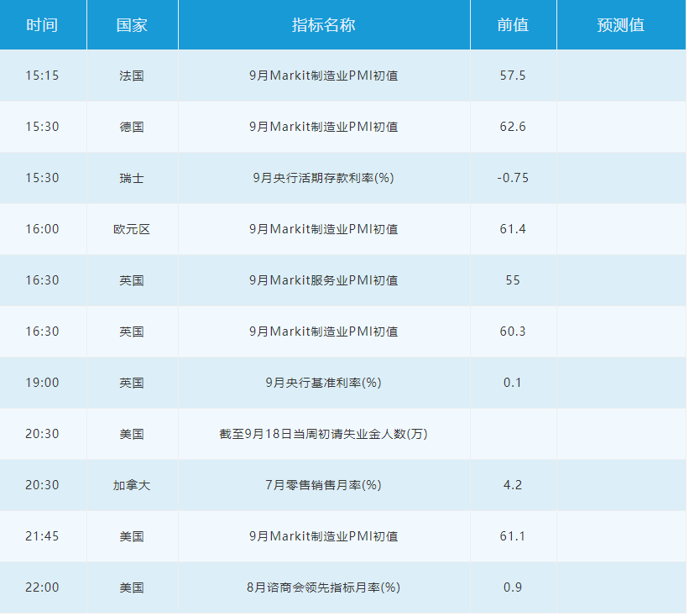This screenshot has width=689, height=616.
Task: Select previous value 61.1
Action: 513,536
